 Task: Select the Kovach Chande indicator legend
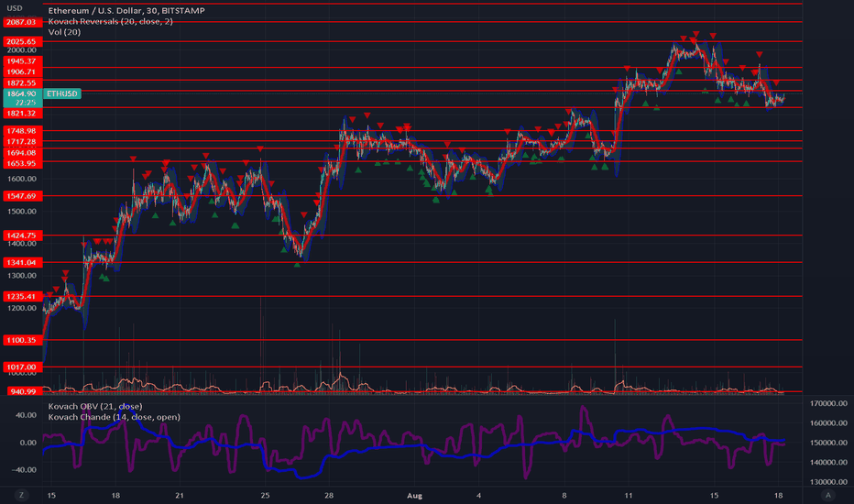114,417
